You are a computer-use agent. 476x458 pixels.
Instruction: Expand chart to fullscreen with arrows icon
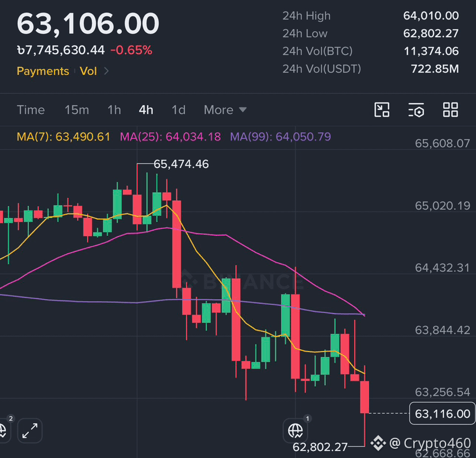pyautogui.click(x=30, y=430)
